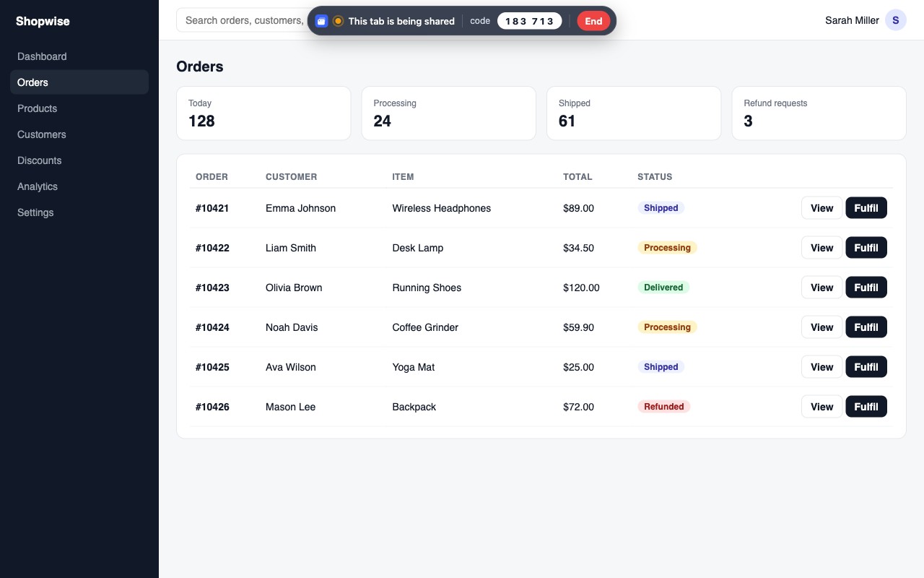Click the customer name Emma Johnson
The width and height of the screenshot is (924, 578).
point(300,208)
